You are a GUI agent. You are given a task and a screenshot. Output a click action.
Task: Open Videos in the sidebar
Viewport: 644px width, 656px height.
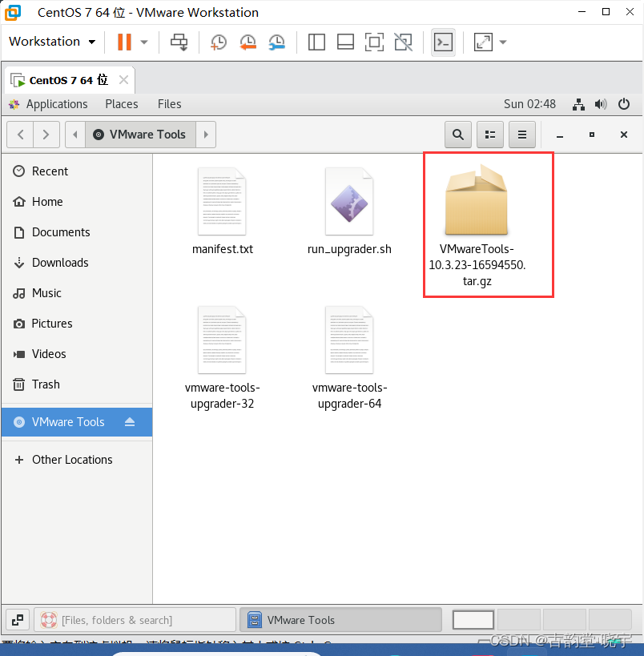pyautogui.click(x=77, y=354)
